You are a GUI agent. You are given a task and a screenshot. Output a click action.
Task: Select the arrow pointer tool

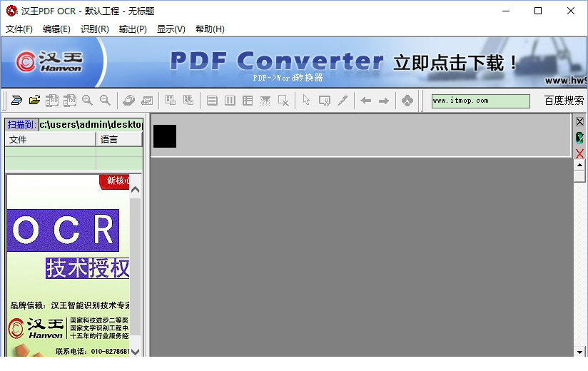(x=306, y=100)
